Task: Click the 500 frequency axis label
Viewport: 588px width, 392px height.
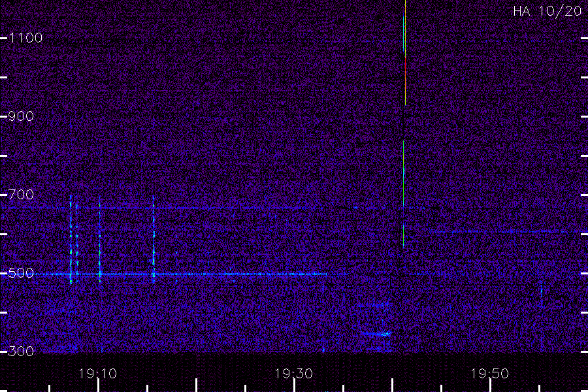Action: tap(21, 272)
